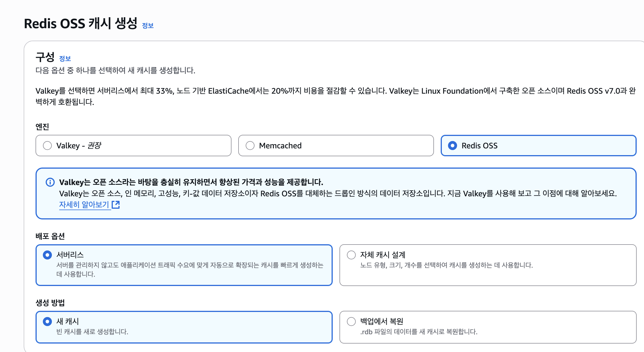Viewport: 644px width, 352px height.
Task: Click the Redis OSS radio button
Action: [x=452, y=146]
